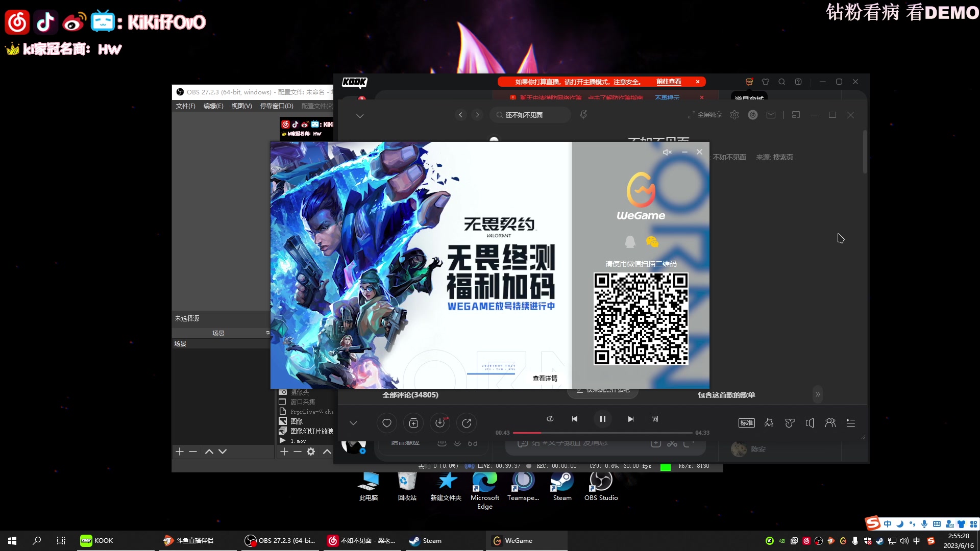The height and width of the screenshot is (551, 980).
Task: Open the player volume control
Action: coord(810,423)
